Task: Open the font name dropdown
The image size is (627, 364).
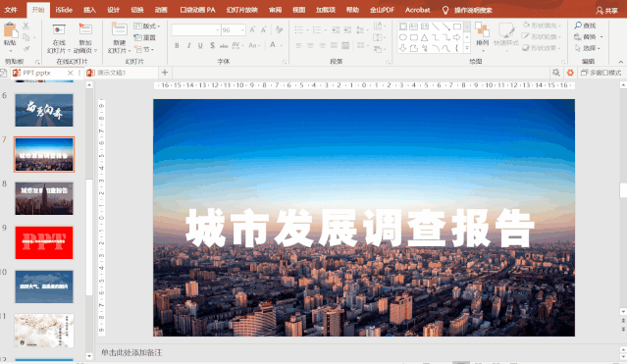Action: pos(218,30)
